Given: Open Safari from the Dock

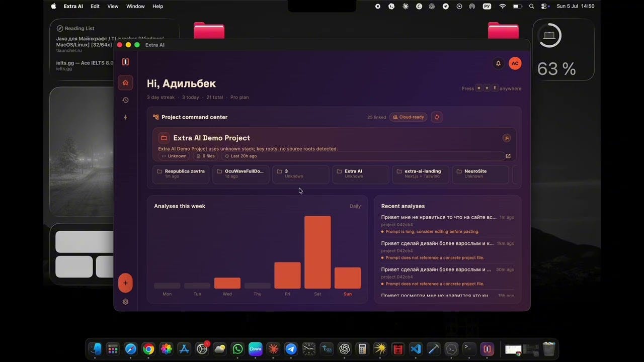Looking at the screenshot, I should click(x=130, y=349).
